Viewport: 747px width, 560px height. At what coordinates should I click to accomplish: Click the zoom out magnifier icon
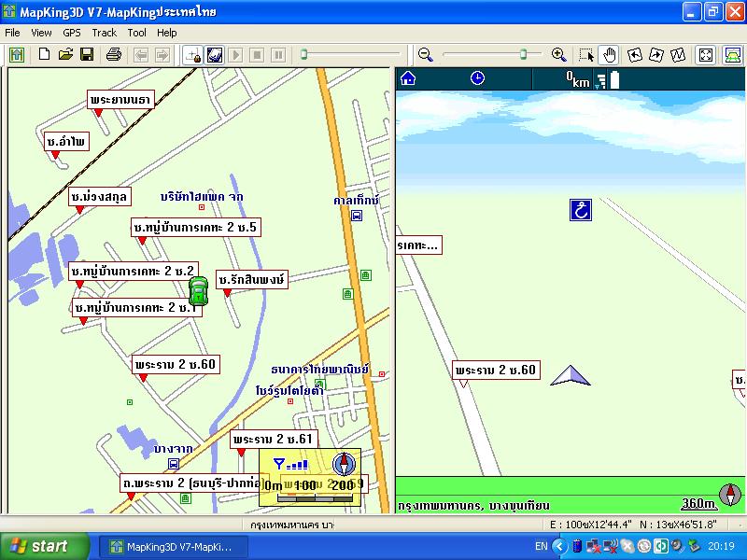(426, 55)
